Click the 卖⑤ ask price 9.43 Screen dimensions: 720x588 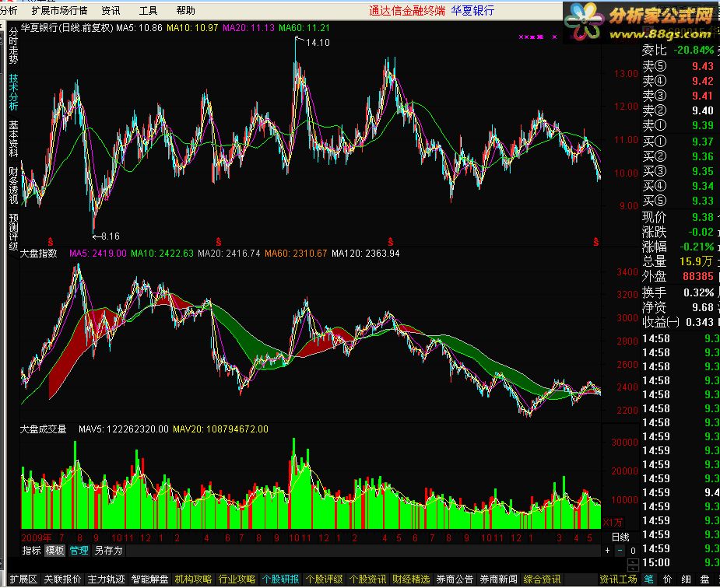703,66
